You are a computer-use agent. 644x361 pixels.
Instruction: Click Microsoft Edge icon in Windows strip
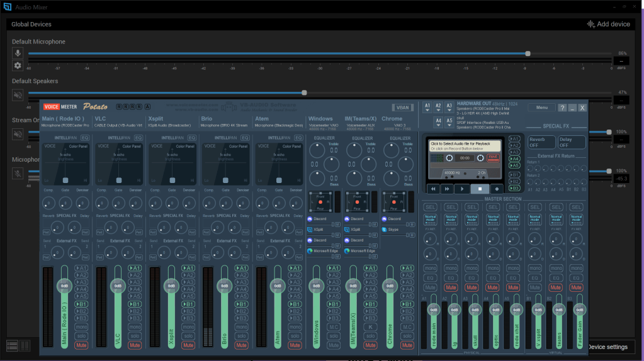point(310,251)
